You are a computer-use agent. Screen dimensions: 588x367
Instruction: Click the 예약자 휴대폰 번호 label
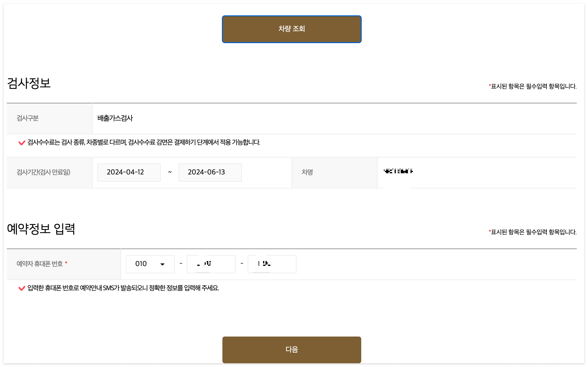pyautogui.click(x=40, y=264)
